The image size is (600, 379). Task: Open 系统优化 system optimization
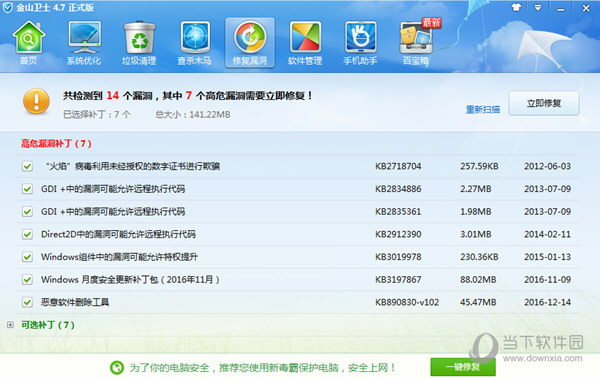point(84,43)
